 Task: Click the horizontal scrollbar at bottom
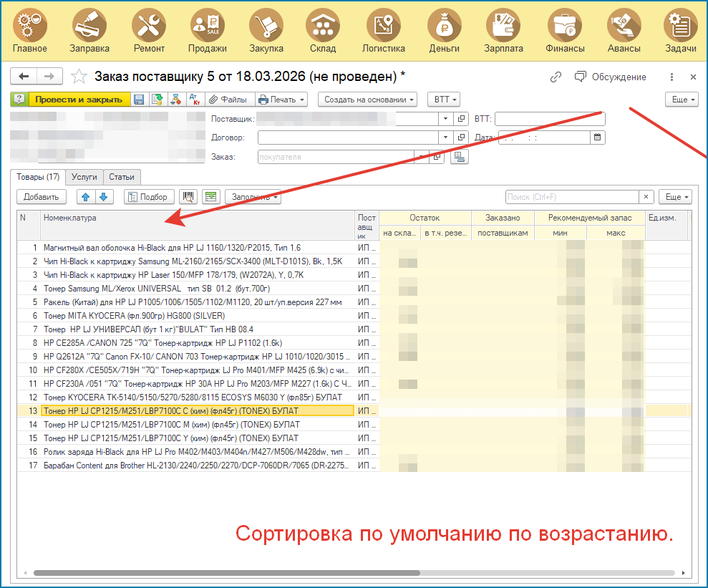pos(226,573)
